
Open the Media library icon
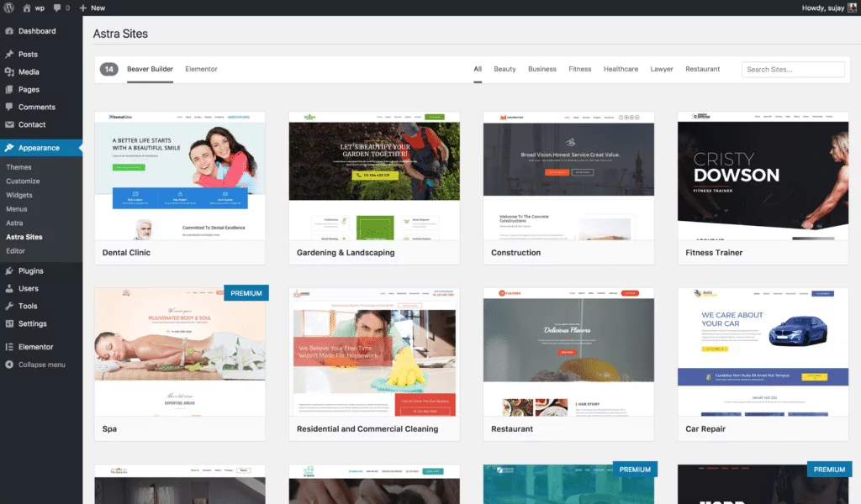pos(10,71)
